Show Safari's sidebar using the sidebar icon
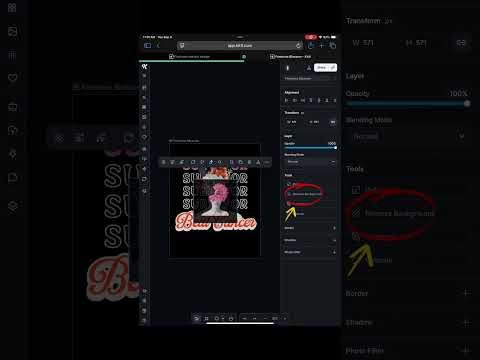480x360 pixels. tap(148, 45)
